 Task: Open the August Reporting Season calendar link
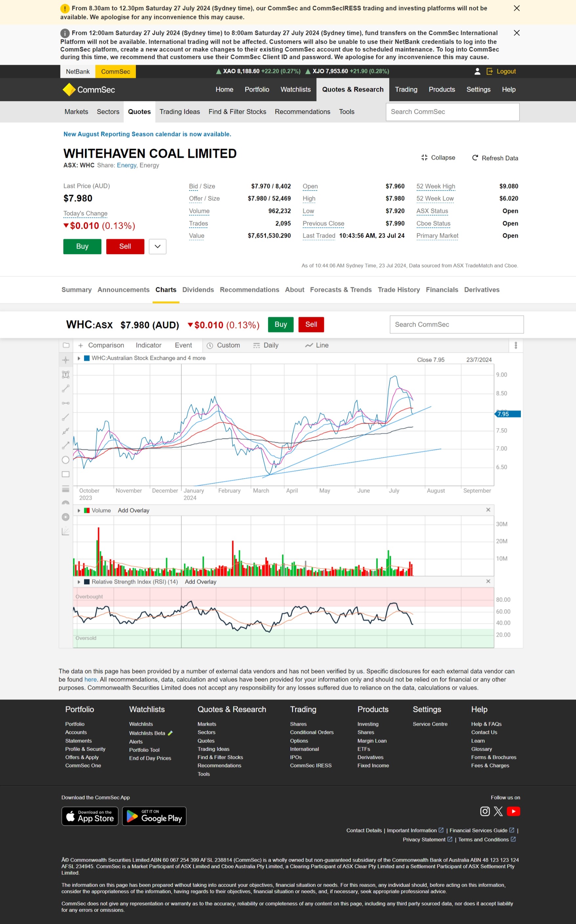click(147, 134)
